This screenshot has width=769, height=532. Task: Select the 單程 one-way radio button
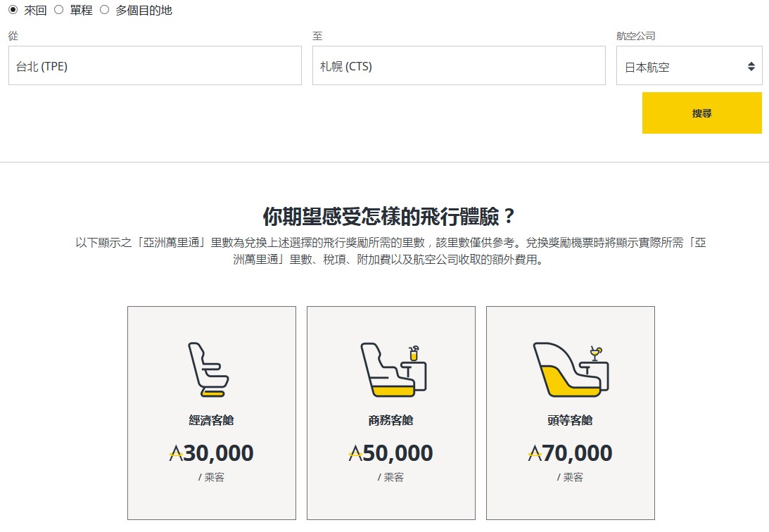coord(59,10)
